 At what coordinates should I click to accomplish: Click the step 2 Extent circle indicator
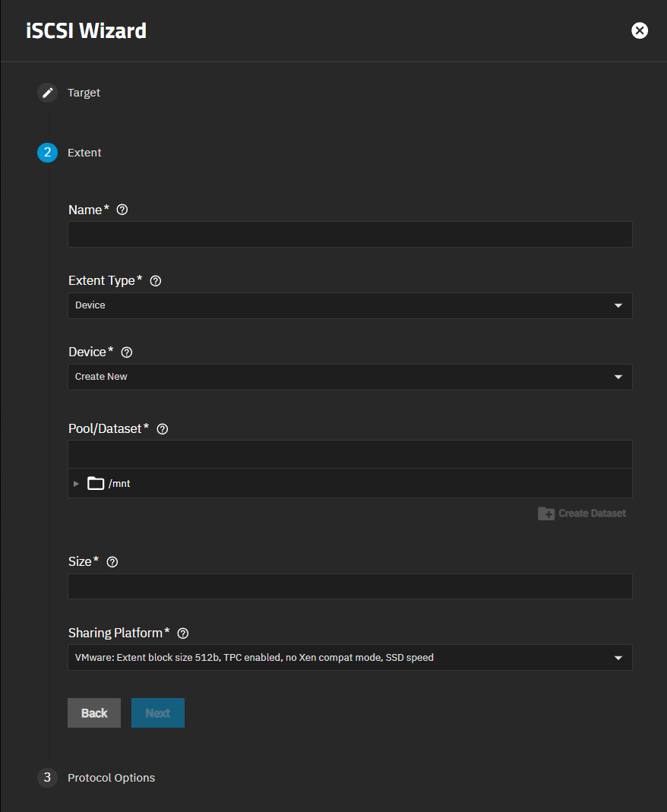(x=47, y=152)
